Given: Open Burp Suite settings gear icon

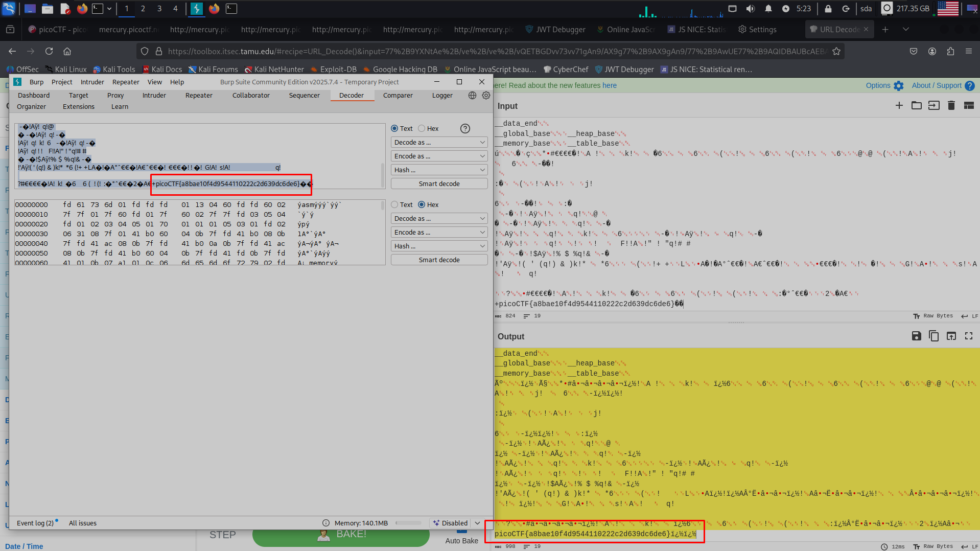Looking at the screenshot, I should pyautogui.click(x=486, y=96).
